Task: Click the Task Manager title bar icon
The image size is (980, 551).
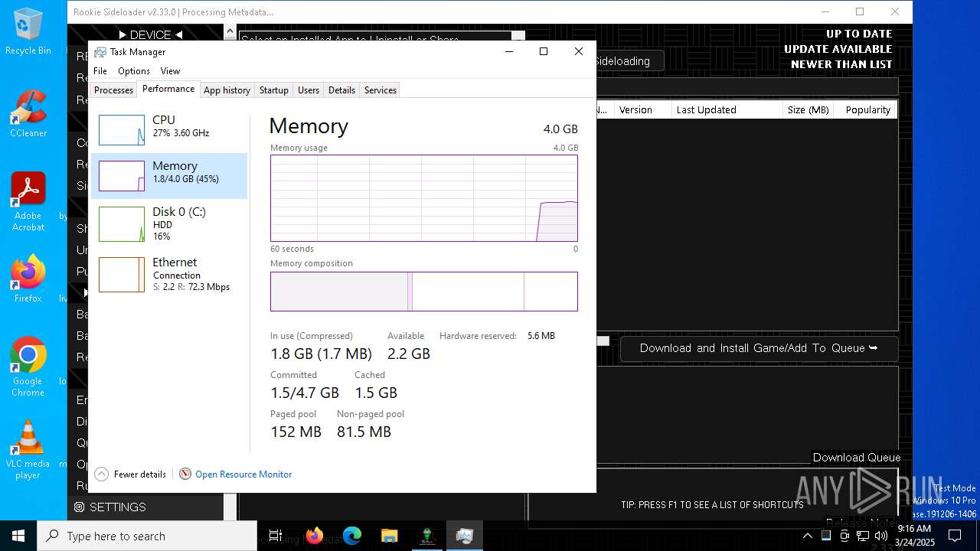Action: 100,52
